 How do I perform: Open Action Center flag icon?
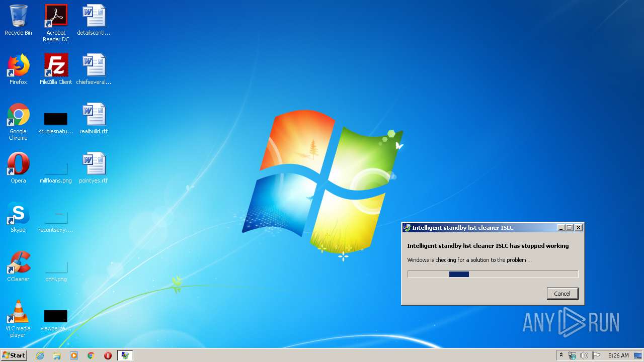tap(596, 355)
